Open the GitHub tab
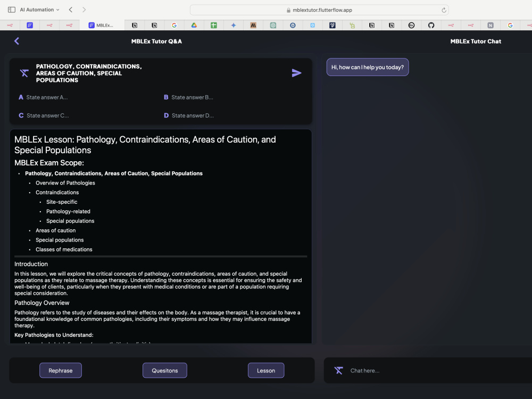Image resolution: width=532 pixels, height=399 pixels. click(431, 25)
